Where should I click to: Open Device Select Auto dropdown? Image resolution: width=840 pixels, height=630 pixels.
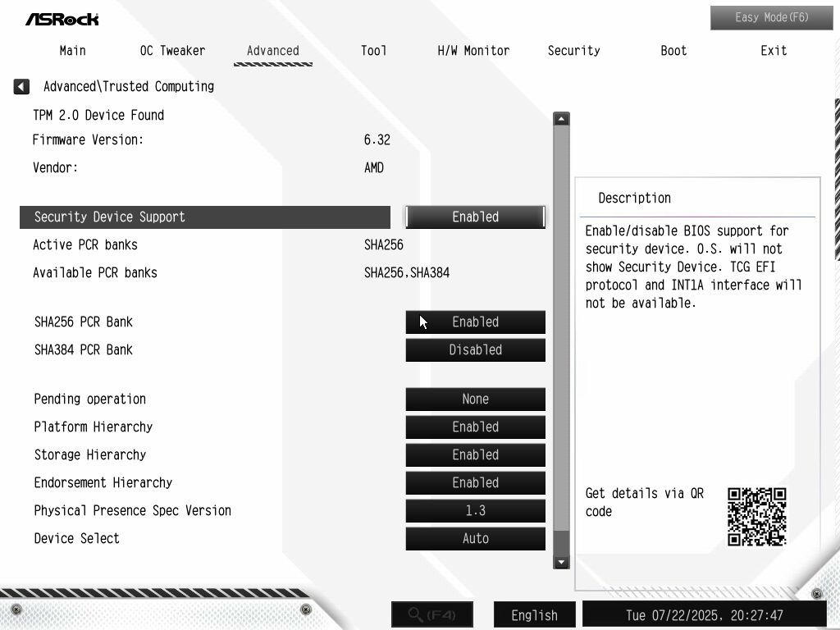click(475, 538)
